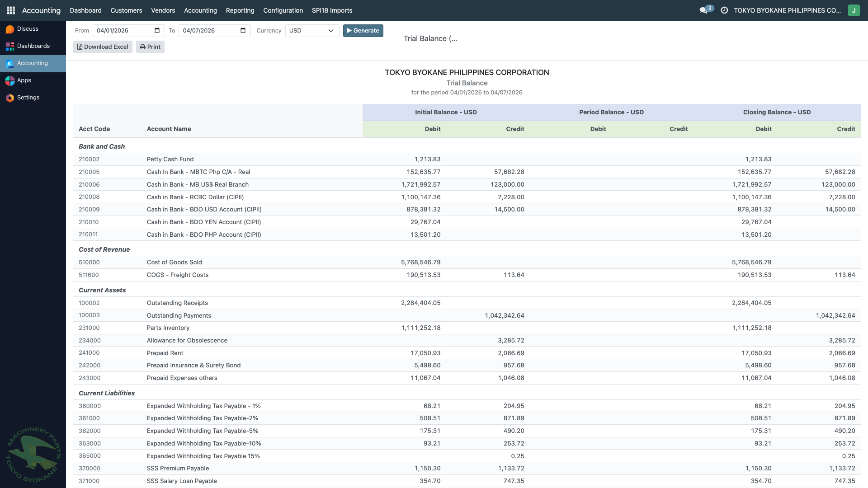Open the To date calendar picker
The image size is (868, 488).
coord(243,31)
